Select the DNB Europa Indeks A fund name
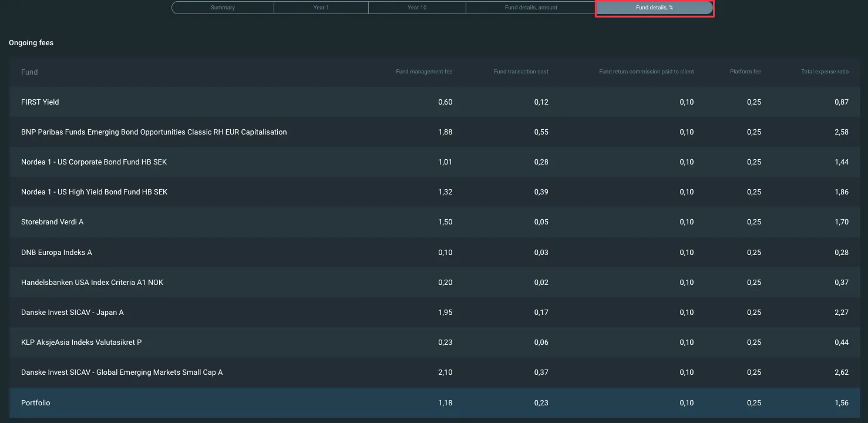Viewport: 868px width, 423px height. (56, 253)
